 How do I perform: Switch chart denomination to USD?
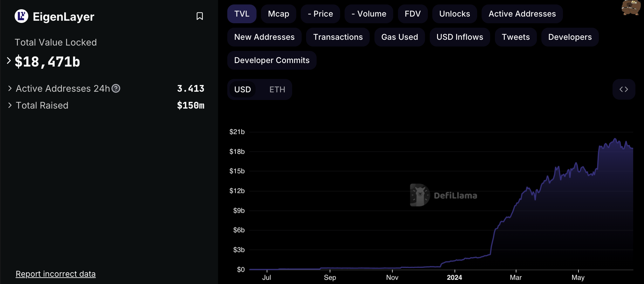tap(243, 89)
